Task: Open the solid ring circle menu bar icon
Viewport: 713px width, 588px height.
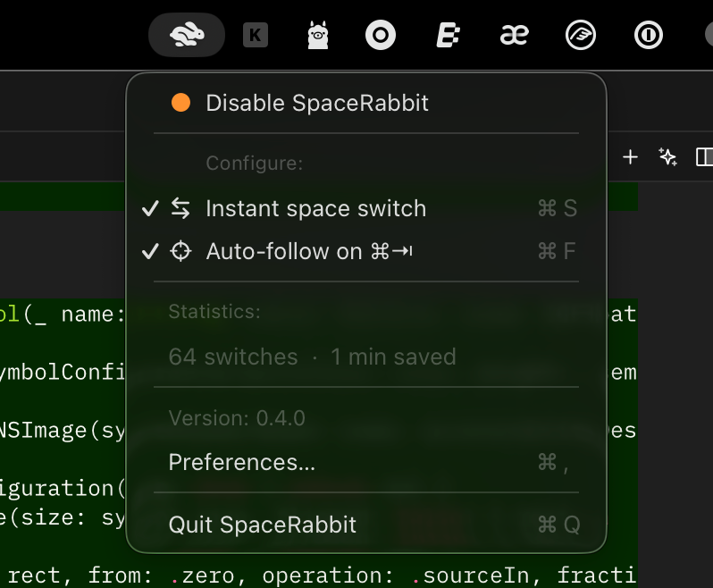Action: click(381, 36)
